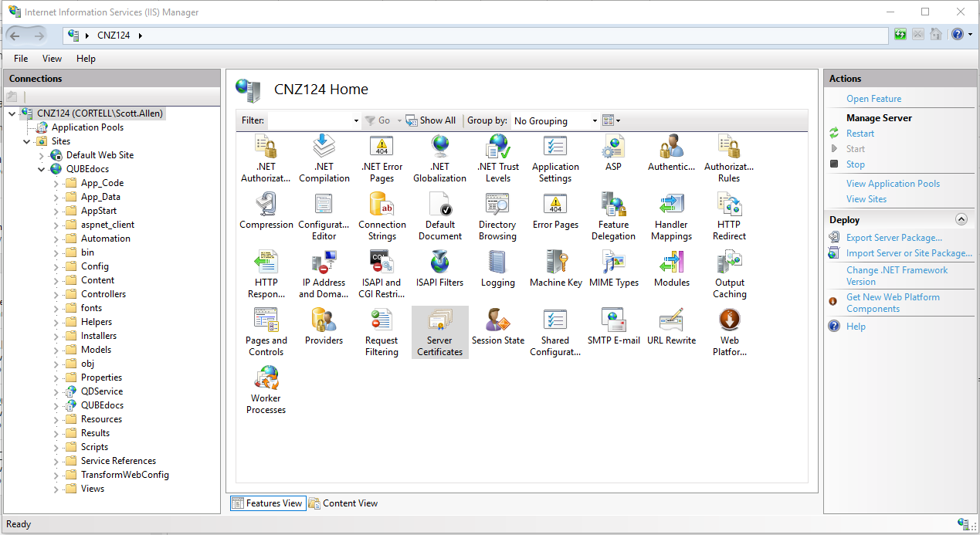Image resolution: width=980 pixels, height=535 pixels.
Task: Expand the Default Web Site node
Action: [41, 155]
